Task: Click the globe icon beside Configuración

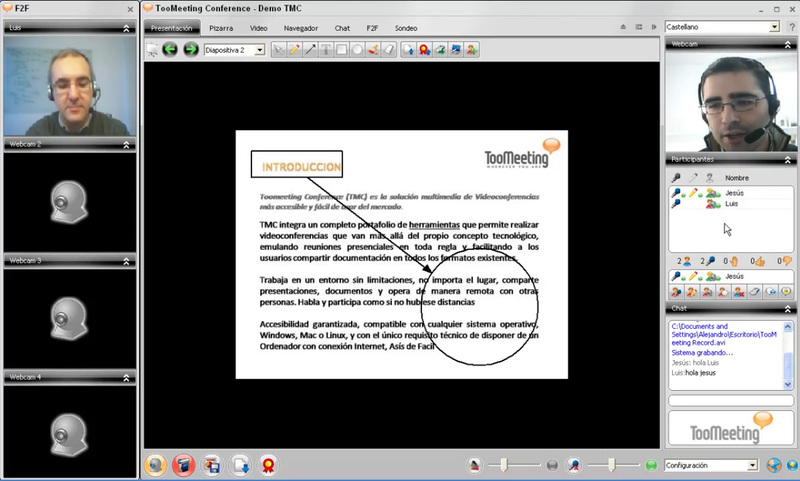Action: pyautogui.click(x=774, y=465)
